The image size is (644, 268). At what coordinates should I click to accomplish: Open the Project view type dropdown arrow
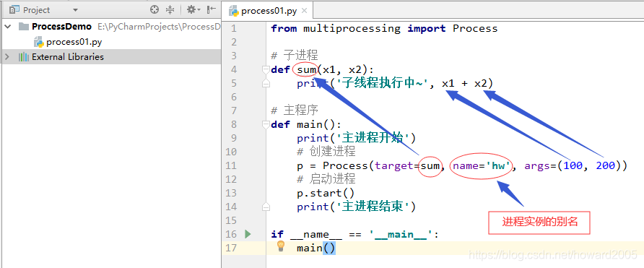point(75,10)
